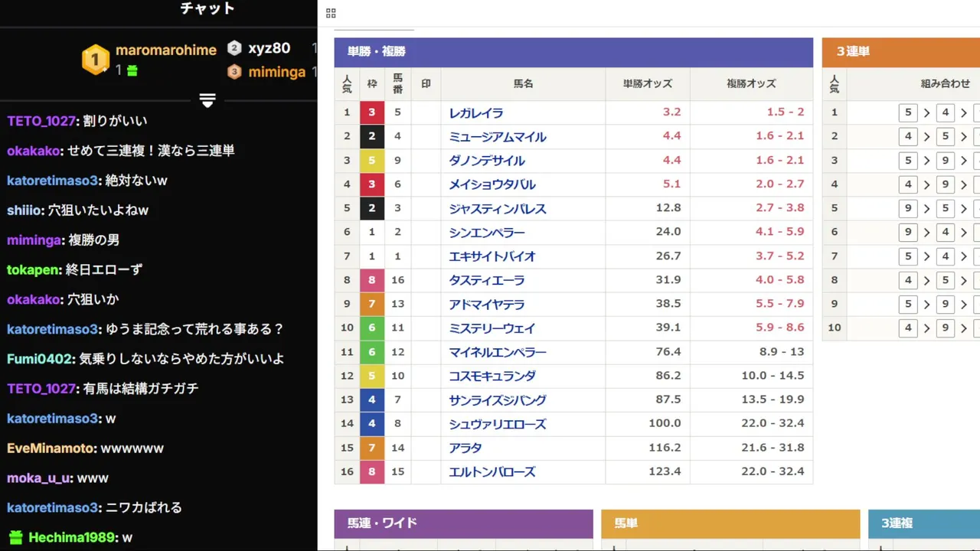The height and width of the screenshot is (551, 980).
Task: Collapse the chat leaderboard with the chevron handle
Action: coord(207,100)
